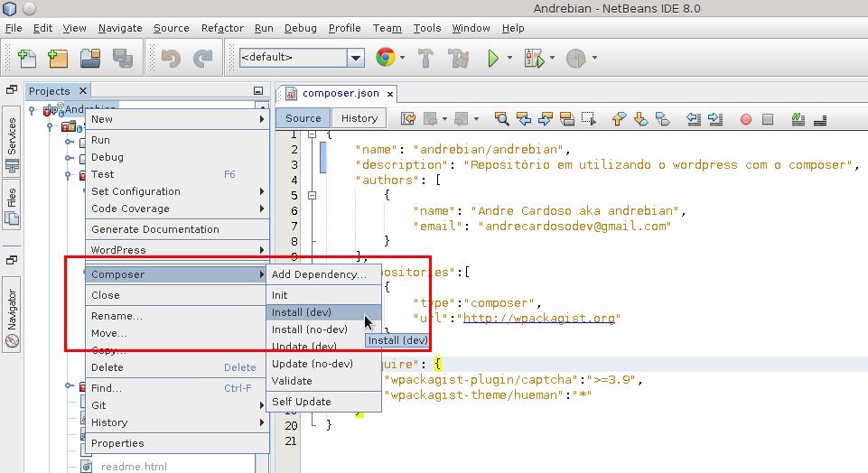Click the Redo arrow icon
Viewport: 868px width, 473px height.
(x=203, y=58)
